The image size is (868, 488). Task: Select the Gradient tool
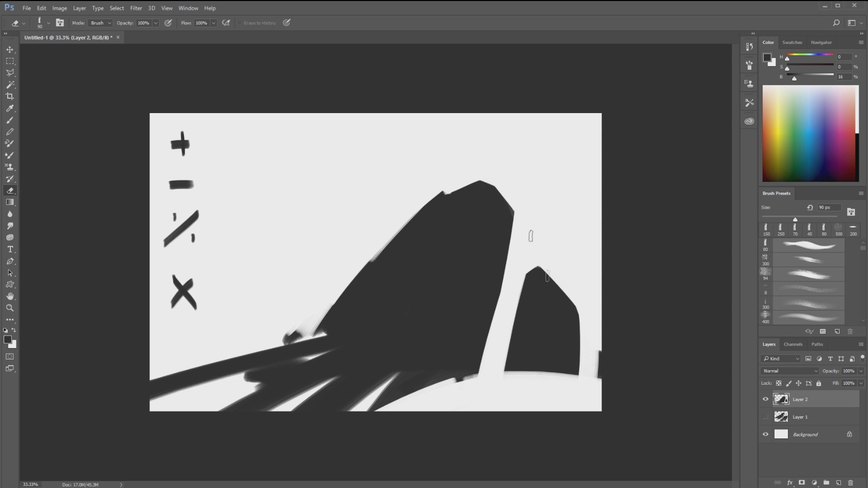(x=10, y=202)
